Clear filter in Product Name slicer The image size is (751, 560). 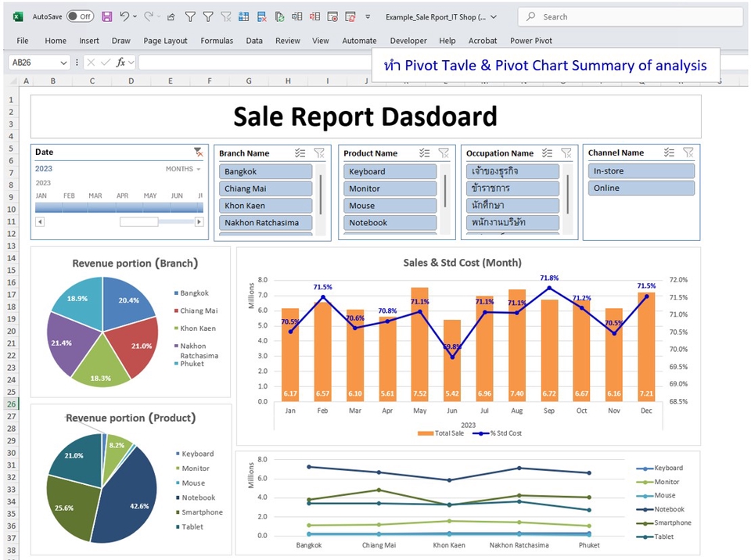[x=444, y=153]
